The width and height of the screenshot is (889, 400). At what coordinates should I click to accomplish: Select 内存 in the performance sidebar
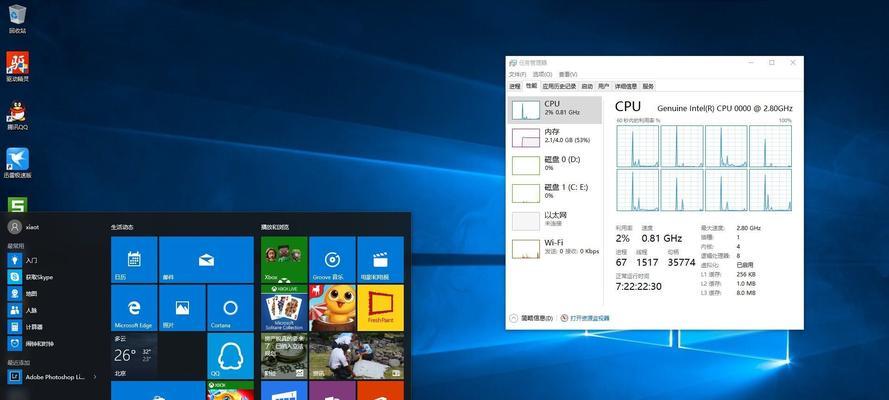coord(555,137)
